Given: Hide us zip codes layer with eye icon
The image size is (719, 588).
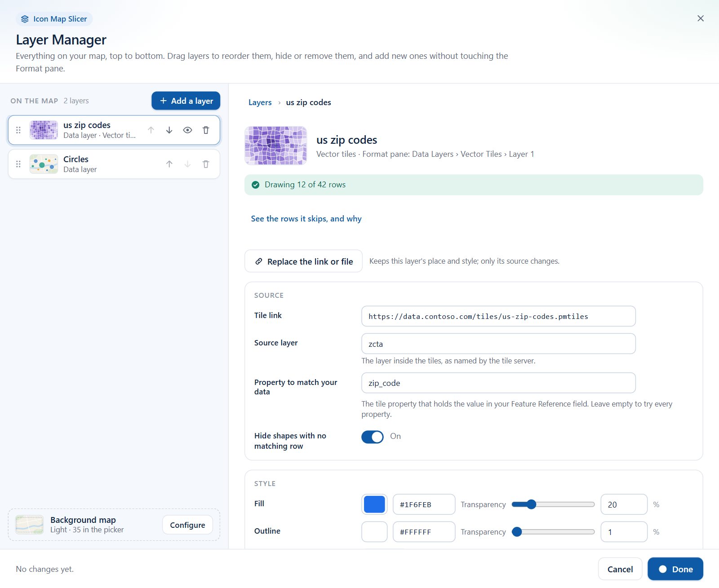Looking at the screenshot, I should click(188, 130).
